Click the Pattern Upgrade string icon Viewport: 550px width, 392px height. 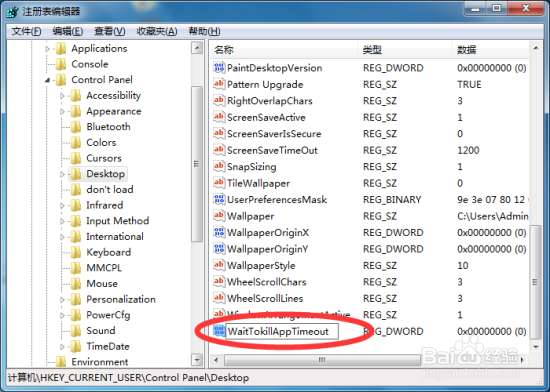click(219, 84)
